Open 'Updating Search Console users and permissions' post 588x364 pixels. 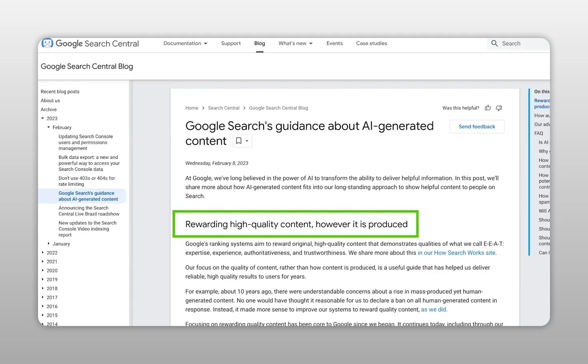(86, 142)
